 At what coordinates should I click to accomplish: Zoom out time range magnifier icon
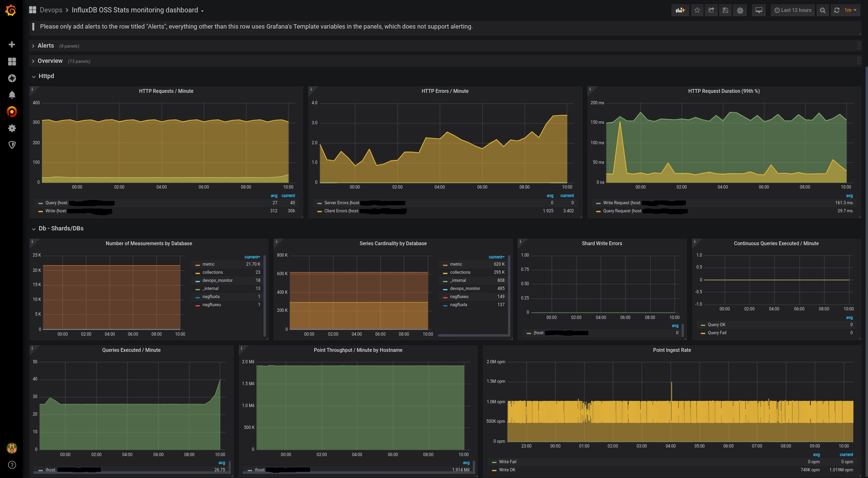(822, 10)
